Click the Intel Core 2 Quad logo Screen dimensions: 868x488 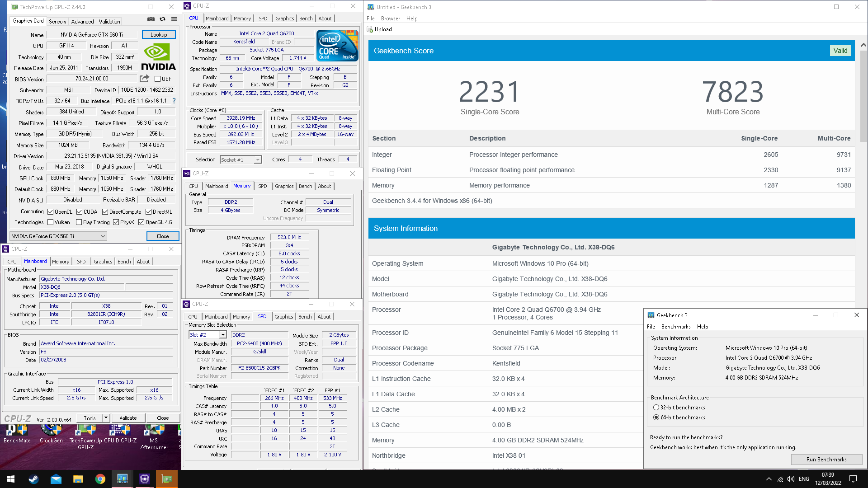click(337, 45)
